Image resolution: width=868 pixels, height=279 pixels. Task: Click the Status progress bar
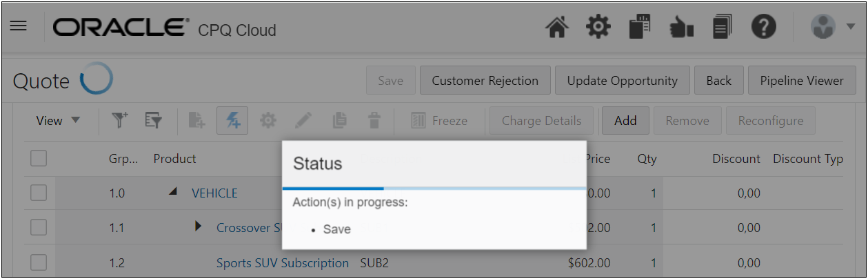tap(434, 188)
